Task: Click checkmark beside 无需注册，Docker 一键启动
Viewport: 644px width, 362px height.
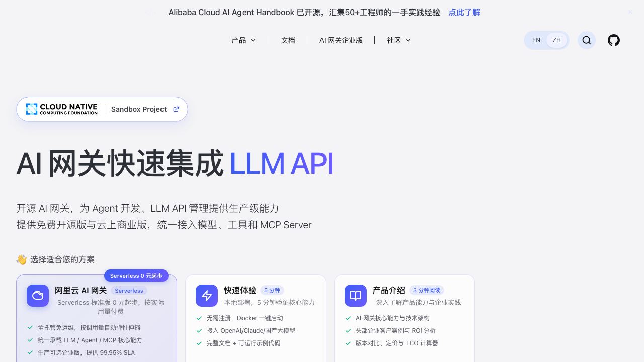Action: (200, 318)
